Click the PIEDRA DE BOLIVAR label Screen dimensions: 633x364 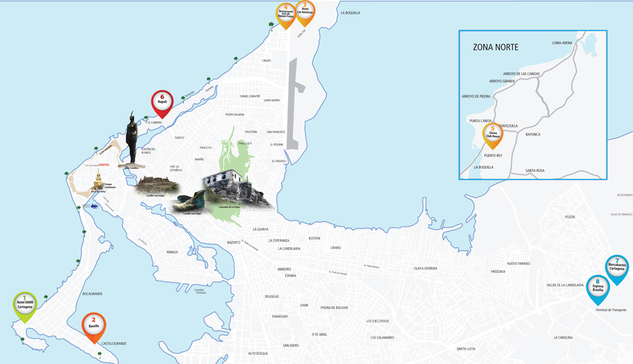pos(334,308)
